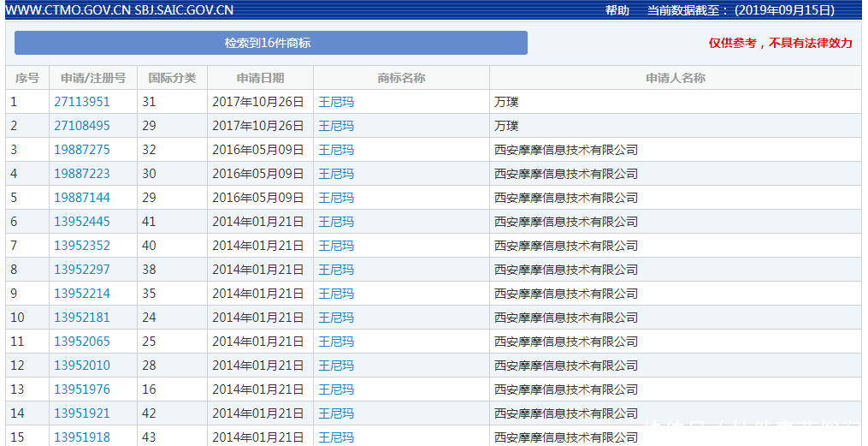Image resolution: width=868 pixels, height=446 pixels.
Task: Open registration number 13952352
Action: (82, 246)
